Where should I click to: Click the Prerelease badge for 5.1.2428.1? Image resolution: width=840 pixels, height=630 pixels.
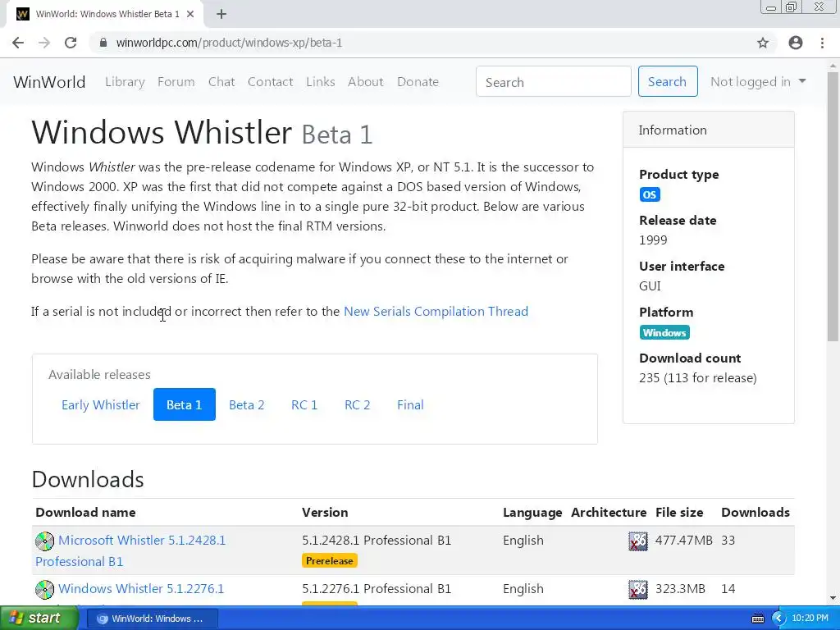(x=330, y=561)
